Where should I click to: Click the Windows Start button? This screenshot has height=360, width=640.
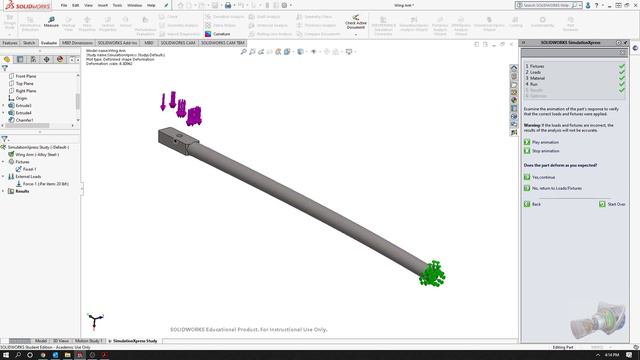[x=6, y=355]
